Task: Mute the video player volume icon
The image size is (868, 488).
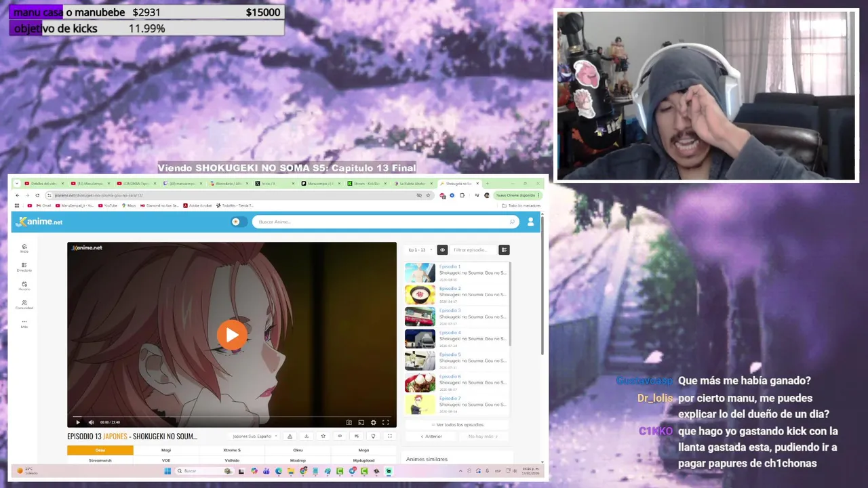Action: (x=91, y=422)
